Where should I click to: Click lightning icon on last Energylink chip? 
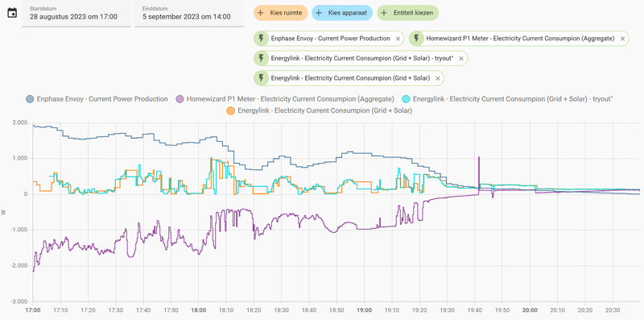click(x=261, y=78)
